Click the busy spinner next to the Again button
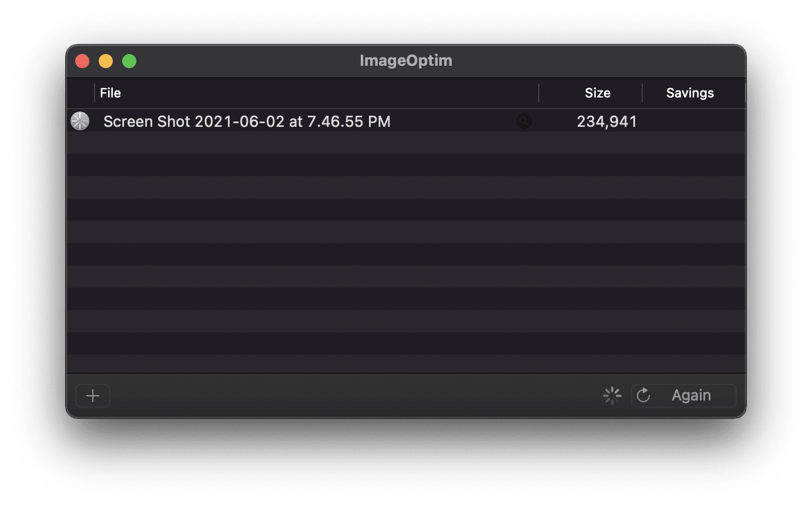The height and width of the screenshot is (505, 812). pyautogui.click(x=612, y=395)
